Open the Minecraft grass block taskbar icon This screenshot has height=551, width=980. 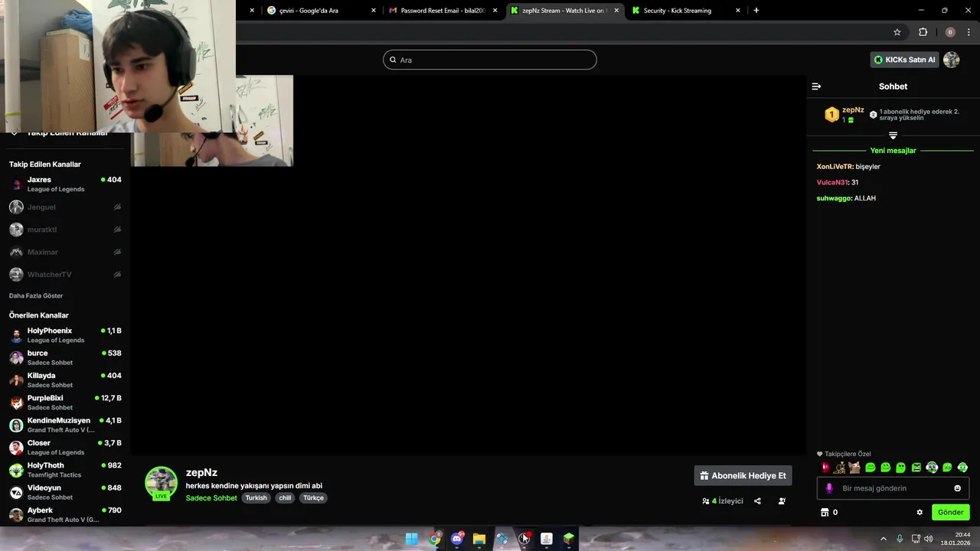coord(569,539)
